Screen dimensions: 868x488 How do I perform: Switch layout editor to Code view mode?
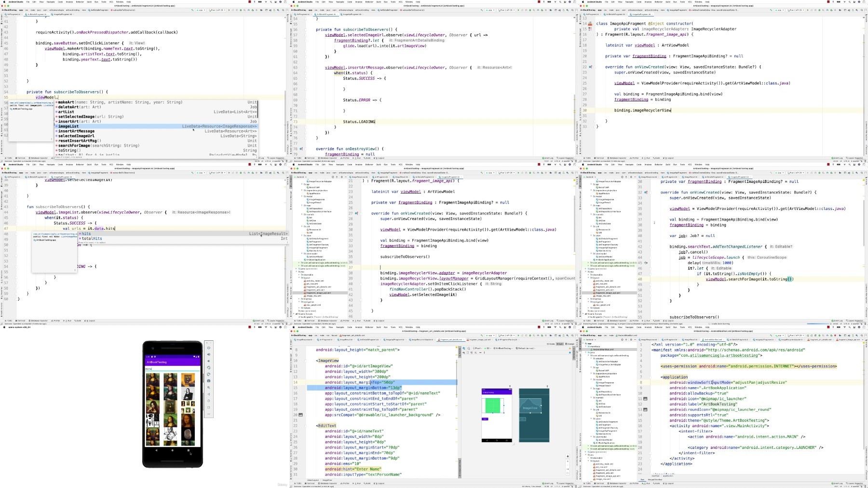552,344
